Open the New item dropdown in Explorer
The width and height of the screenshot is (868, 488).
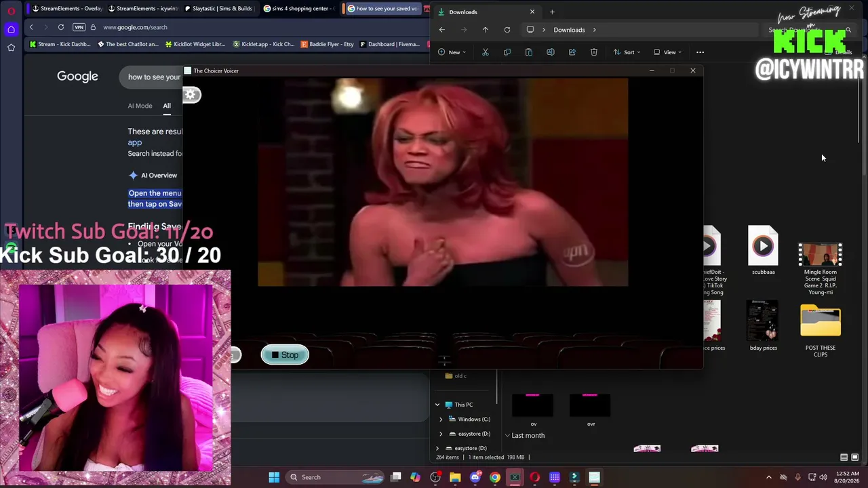(x=452, y=52)
